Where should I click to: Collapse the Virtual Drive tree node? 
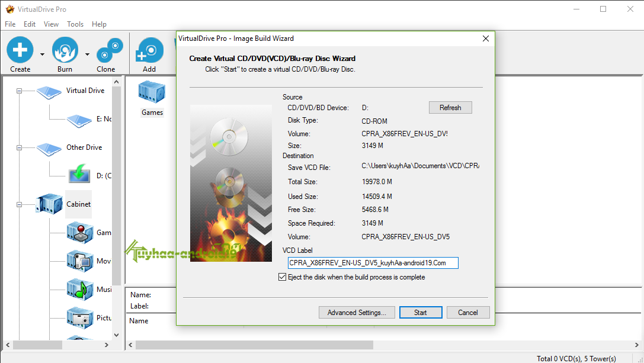pyautogui.click(x=19, y=91)
